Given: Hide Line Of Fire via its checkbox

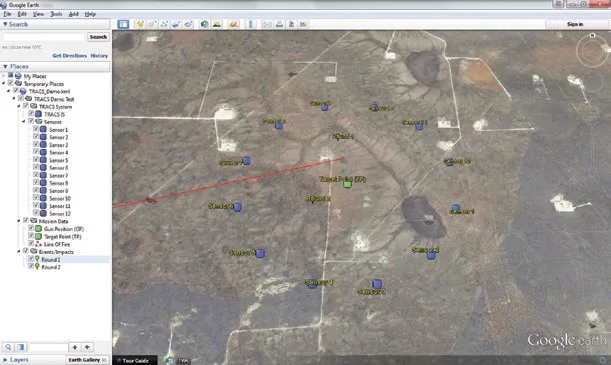Looking at the screenshot, I should coord(31,244).
